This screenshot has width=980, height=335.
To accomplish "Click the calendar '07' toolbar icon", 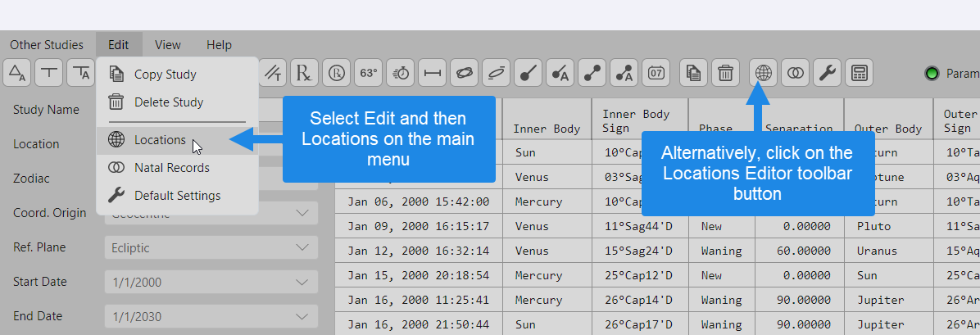I will pyautogui.click(x=656, y=73).
